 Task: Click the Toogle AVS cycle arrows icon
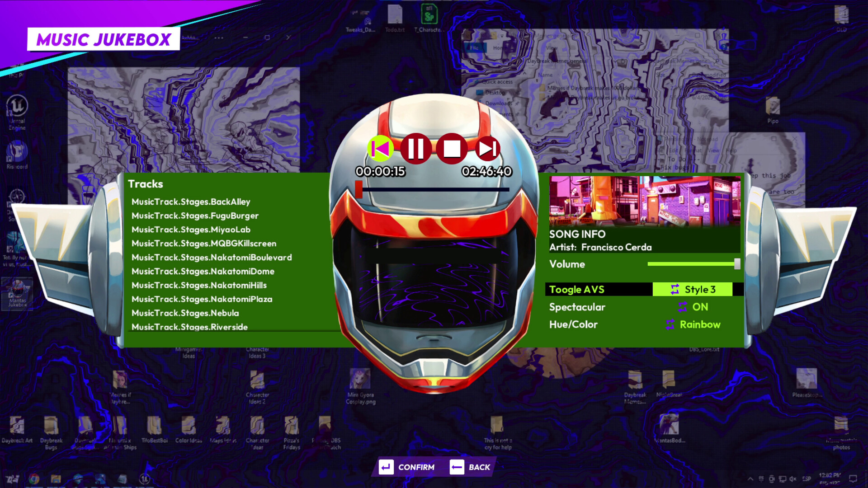[x=675, y=289]
